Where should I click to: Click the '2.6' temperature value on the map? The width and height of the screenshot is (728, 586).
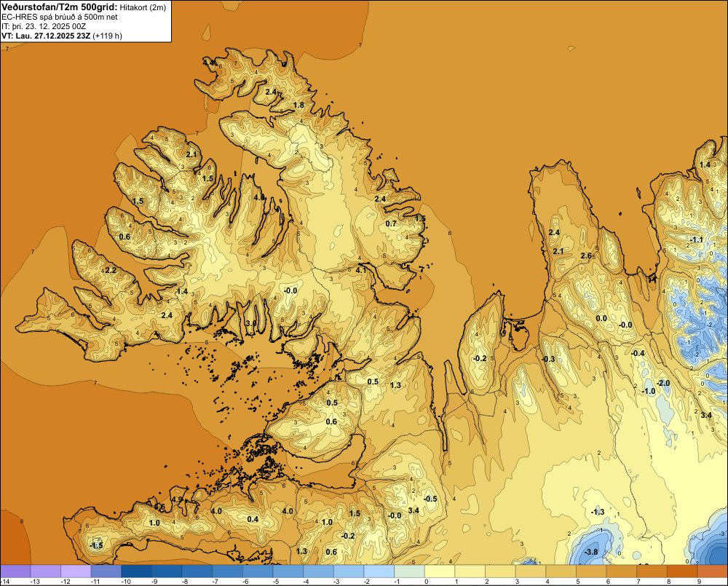click(586, 256)
